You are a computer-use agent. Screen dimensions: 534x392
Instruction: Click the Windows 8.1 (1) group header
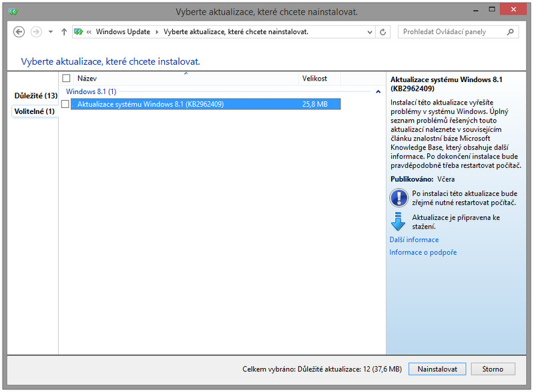coord(91,91)
